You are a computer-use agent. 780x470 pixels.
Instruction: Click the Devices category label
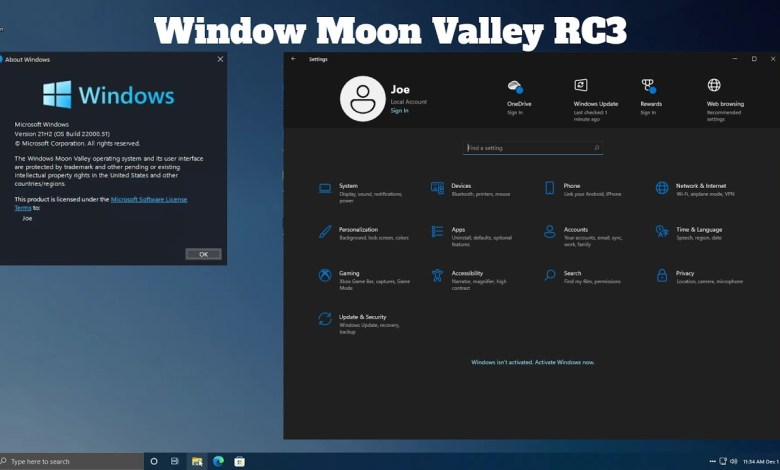(461, 186)
